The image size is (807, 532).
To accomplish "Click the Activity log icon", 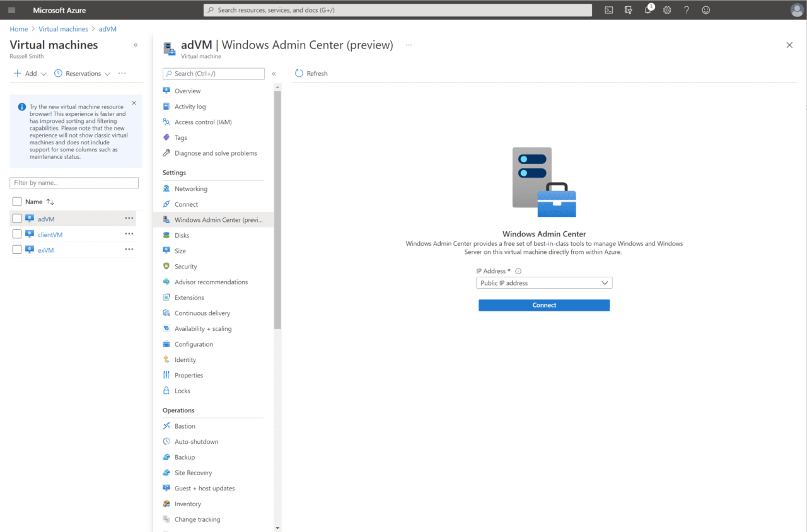I will pyautogui.click(x=166, y=107).
